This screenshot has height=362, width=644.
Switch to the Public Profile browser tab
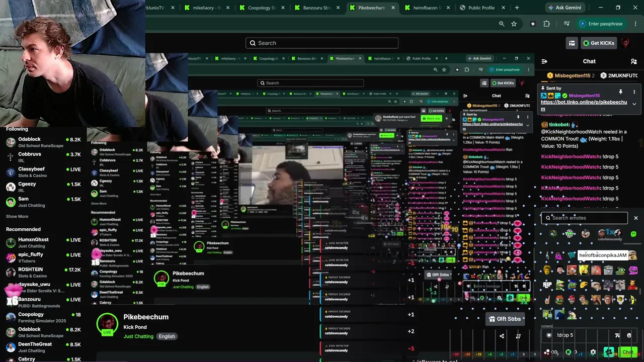click(x=481, y=8)
